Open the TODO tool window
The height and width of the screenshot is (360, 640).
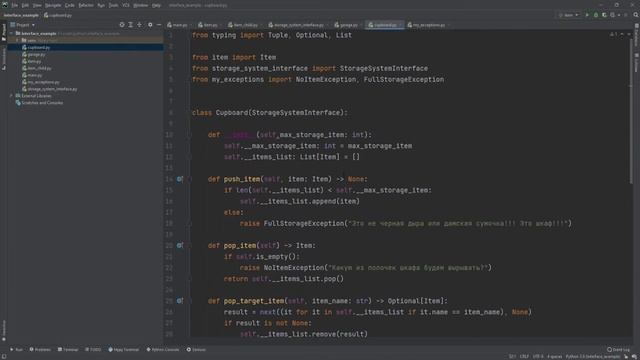[x=93, y=350]
